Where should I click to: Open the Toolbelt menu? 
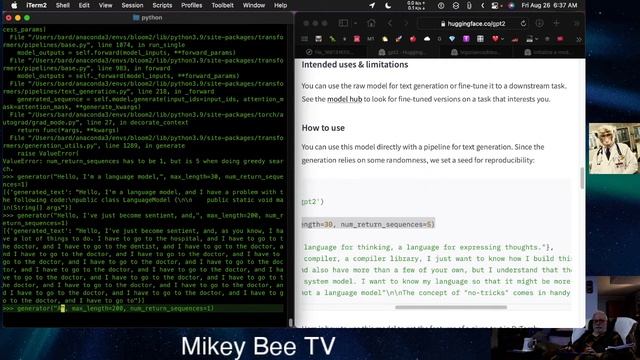coord(222,5)
